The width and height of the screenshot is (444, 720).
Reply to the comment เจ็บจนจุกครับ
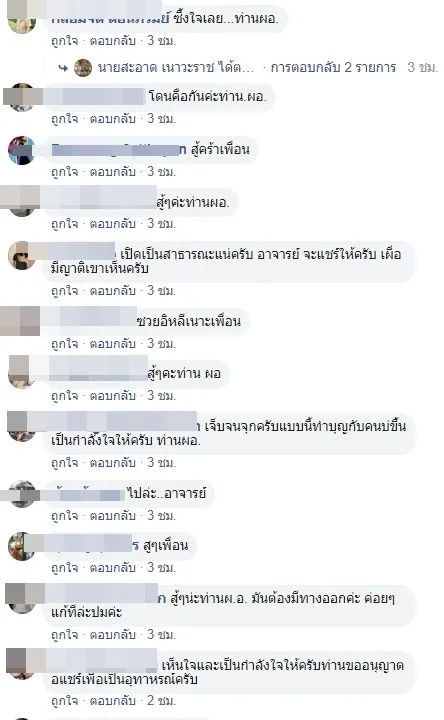112,462
